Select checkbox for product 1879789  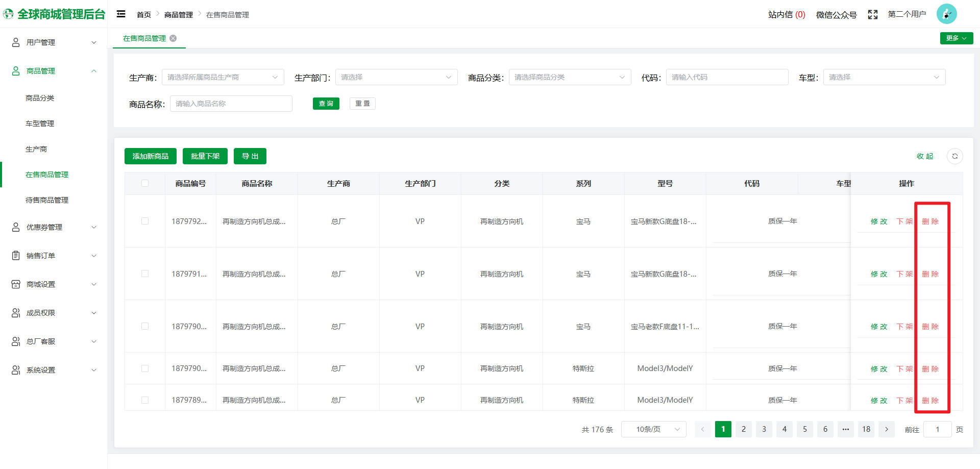click(x=145, y=400)
